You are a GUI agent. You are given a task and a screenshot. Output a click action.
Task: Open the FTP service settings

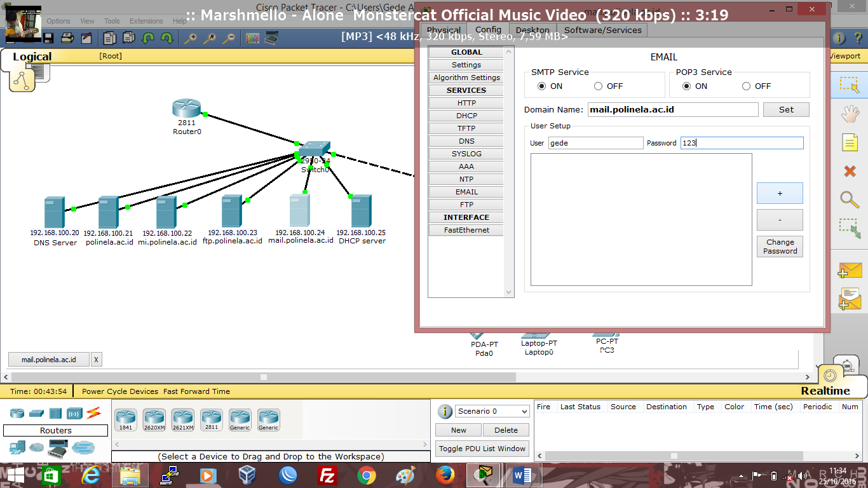[466, 205]
